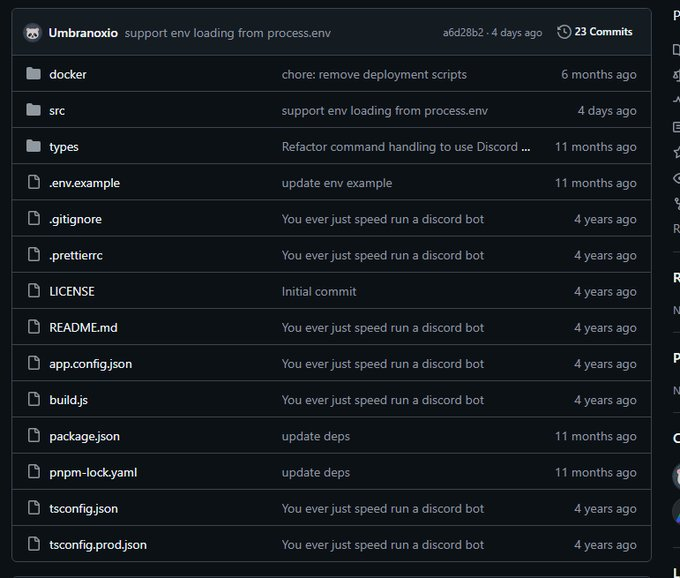
Task: Click the tsconfig.prod.json file icon
Action: point(33,544)
